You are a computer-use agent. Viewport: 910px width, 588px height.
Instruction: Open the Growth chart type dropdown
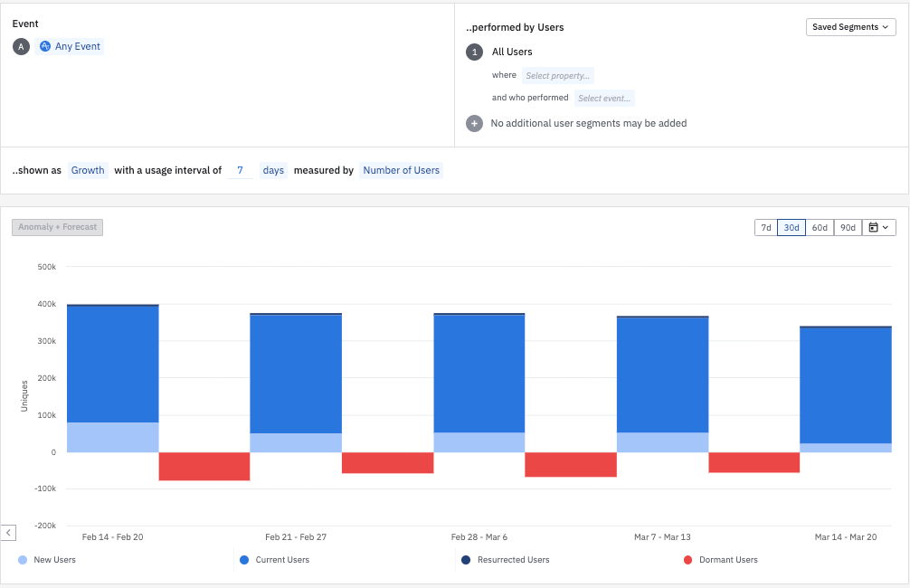[x=88, y=170]
